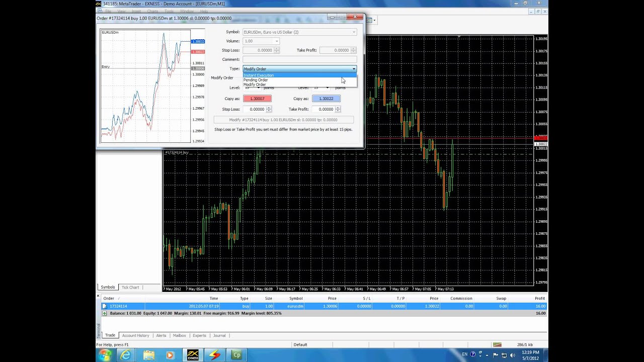This screenshot has width=644, height=362.
Task: Open the Alerts tab in Terminal
Action: coord(161,335)
